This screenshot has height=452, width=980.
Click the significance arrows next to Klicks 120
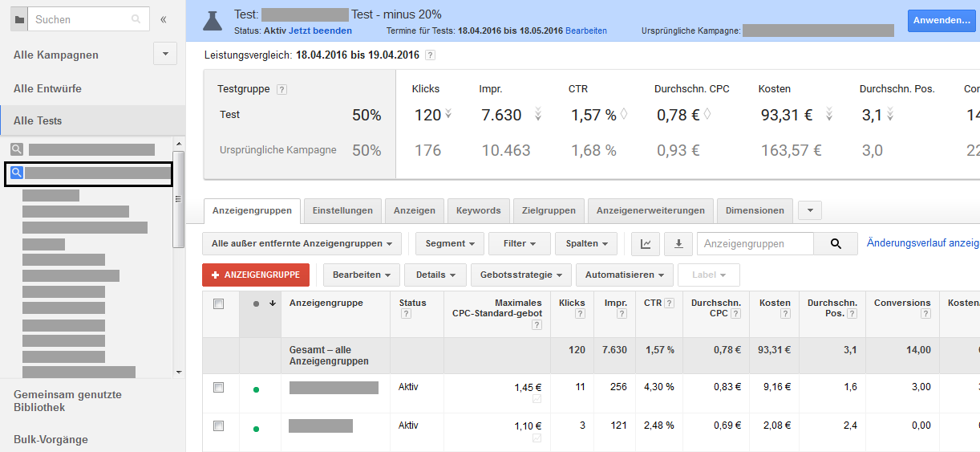(x=447, y=115)
